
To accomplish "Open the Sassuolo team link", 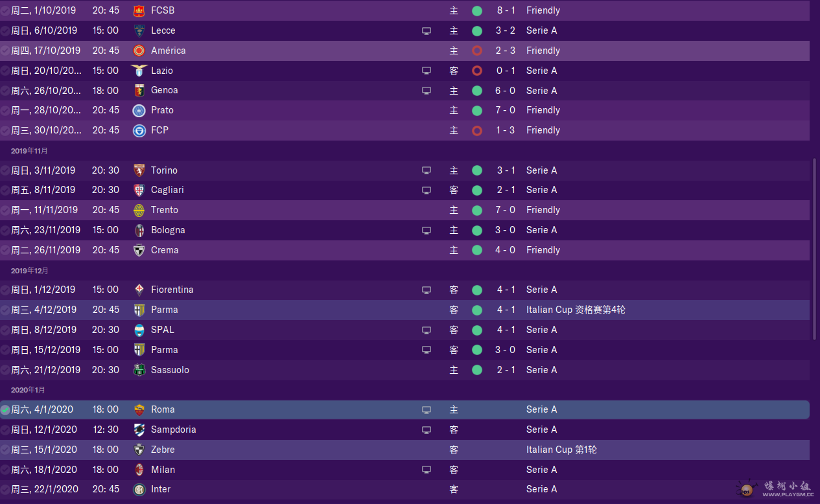I will pos(170,370).
